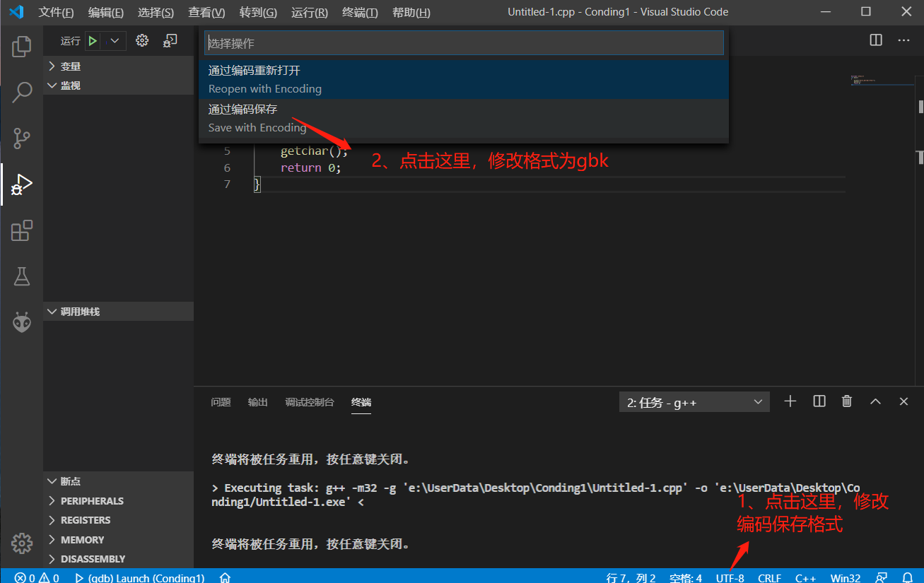
Task: Open the Manage gear in activity bar
Action: click(22, 543)
